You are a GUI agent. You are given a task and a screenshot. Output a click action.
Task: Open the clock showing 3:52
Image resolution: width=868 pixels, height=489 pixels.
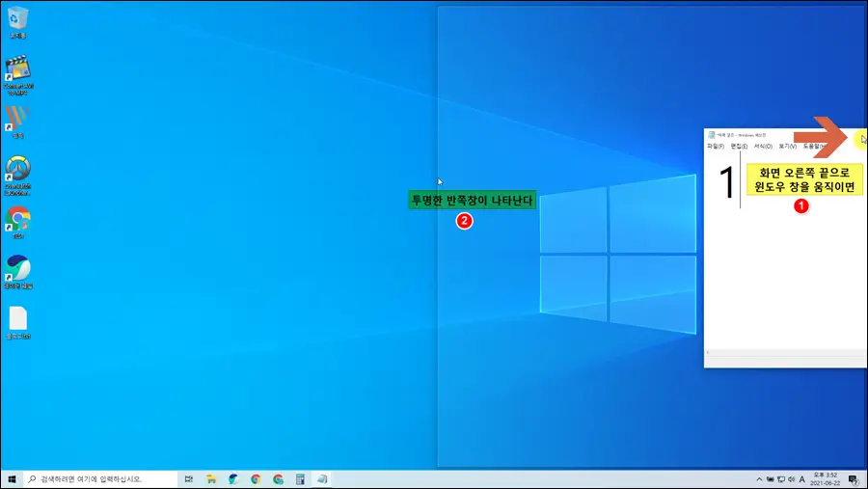(x=825, y=479)
